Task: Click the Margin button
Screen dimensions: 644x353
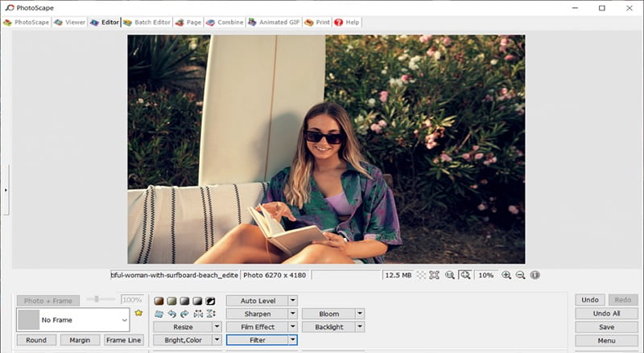Action: [x=80, y=340]
